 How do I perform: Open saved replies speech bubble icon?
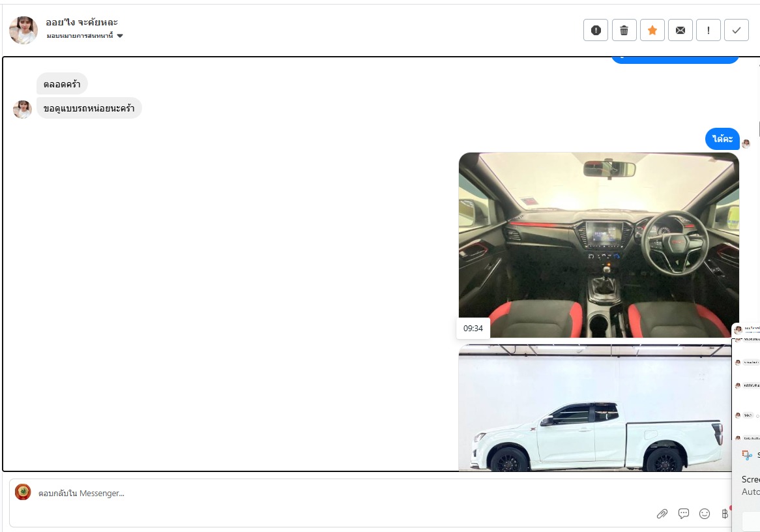tap(684, 514)
